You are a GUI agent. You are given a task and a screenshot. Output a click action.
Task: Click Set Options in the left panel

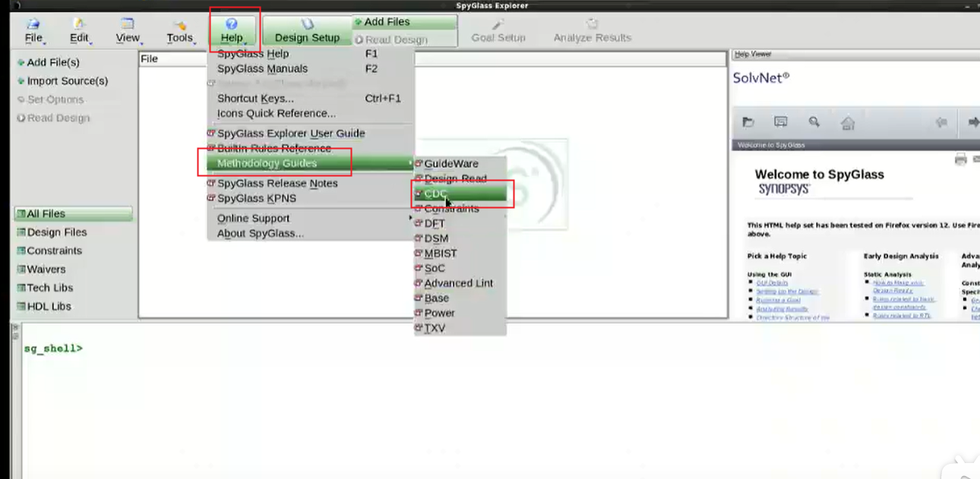click(x=50, y=99)
